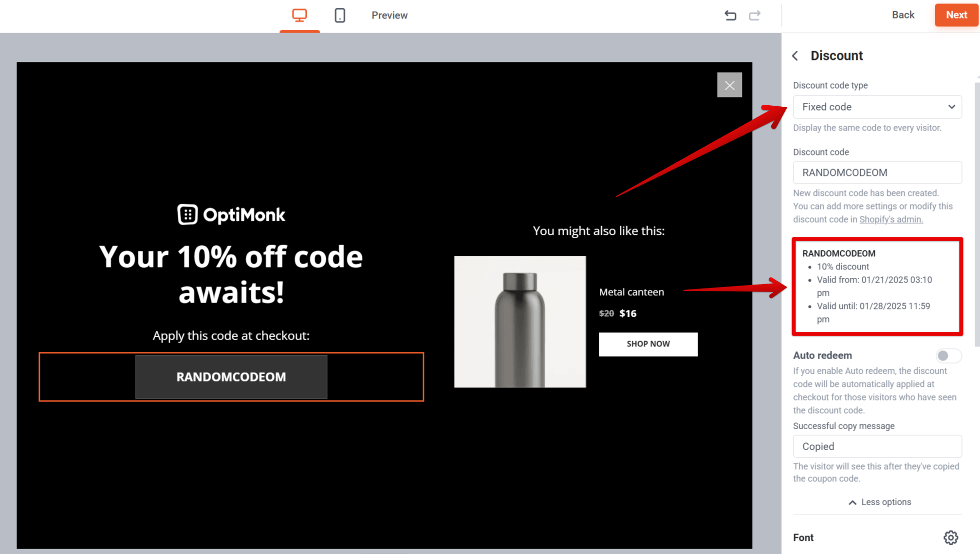Viewport: 980px width, 554px height.
Task: Select 'Apply this code at checkout' text
Action: coord(231,335)
